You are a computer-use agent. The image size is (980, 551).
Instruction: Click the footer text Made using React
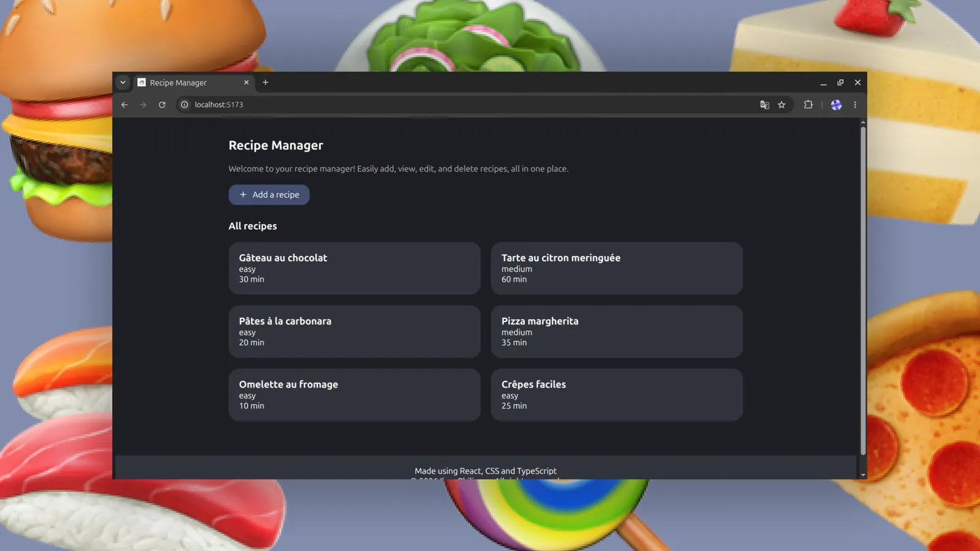click(x=486, y=471)
